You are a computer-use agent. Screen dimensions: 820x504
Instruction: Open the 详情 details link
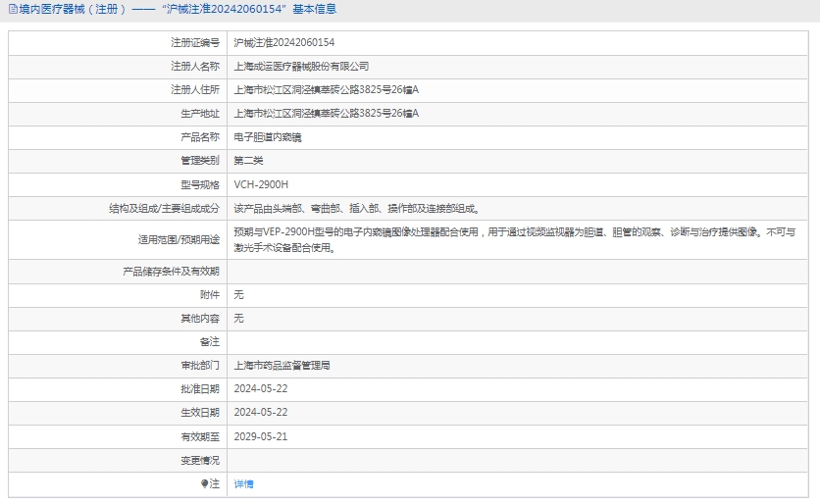coord(243,484)
